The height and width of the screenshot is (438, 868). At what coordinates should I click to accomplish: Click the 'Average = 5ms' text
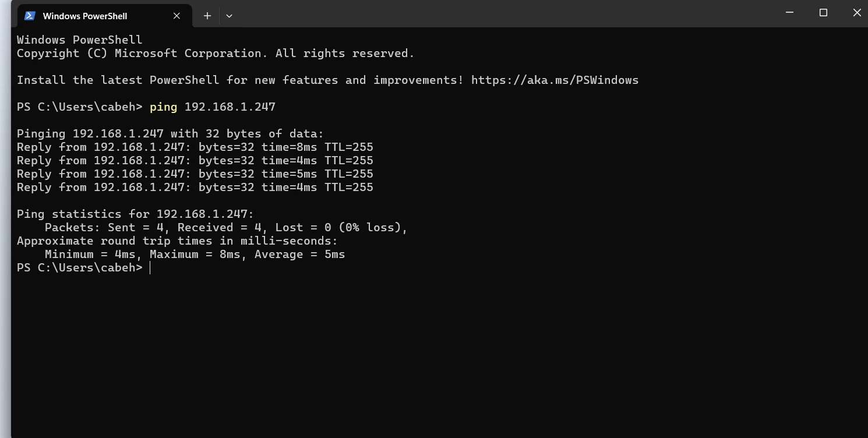(x=299, y=255)
